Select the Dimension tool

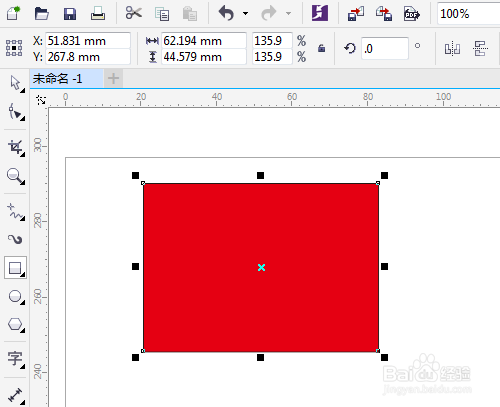click(x=15, y=395)
